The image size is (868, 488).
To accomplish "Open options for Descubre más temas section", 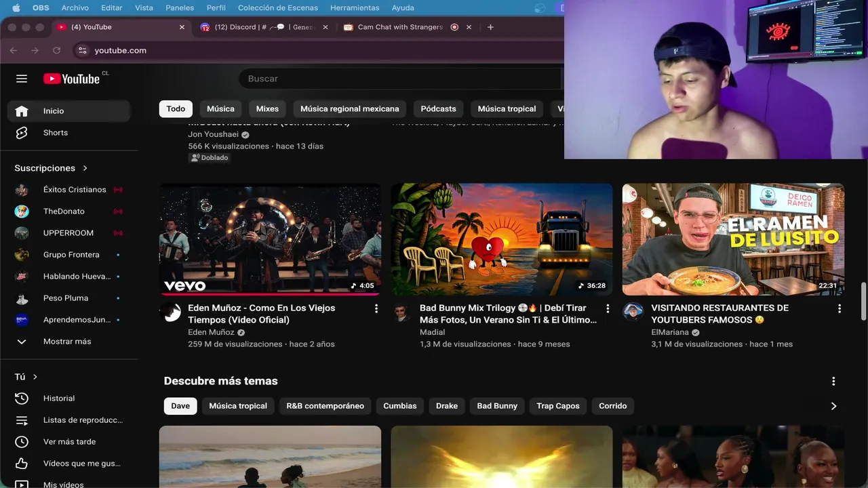I will tap(833, 382).
